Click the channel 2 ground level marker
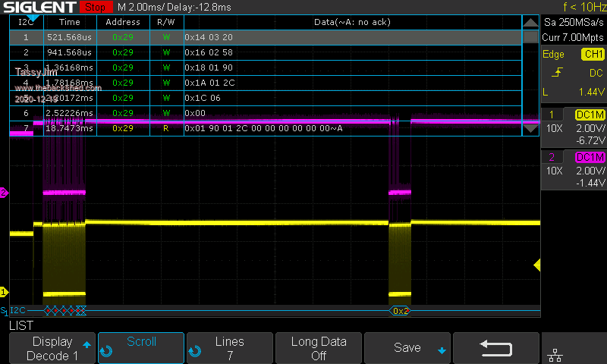The height and width of the screenshot is (364, 607). click(x=4, y=193)
